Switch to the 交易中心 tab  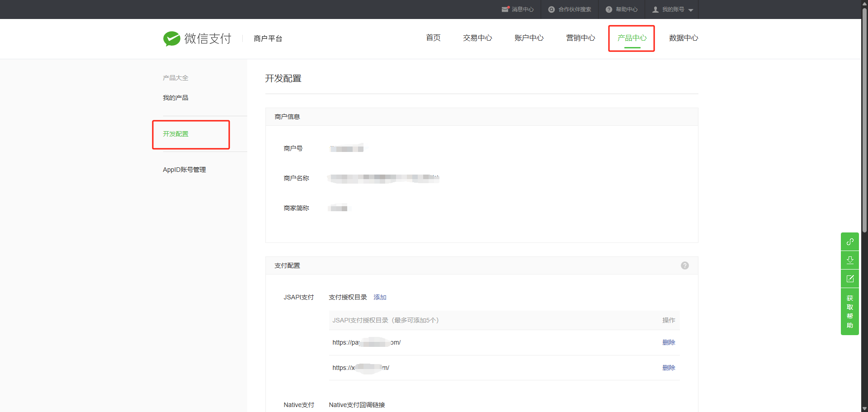477,38
